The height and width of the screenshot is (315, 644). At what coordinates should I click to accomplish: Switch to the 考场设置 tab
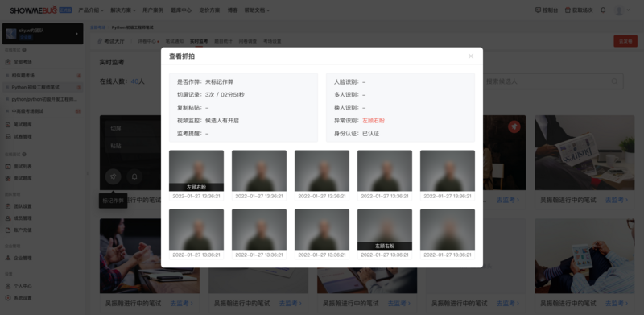click(x=272, y=41)
